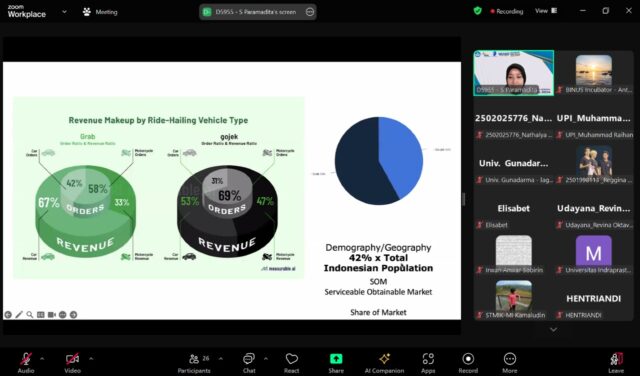Expand Zoom Workplace dropdown chevron
Viewport: 640px width, 376px height.
tap(64, 12)
